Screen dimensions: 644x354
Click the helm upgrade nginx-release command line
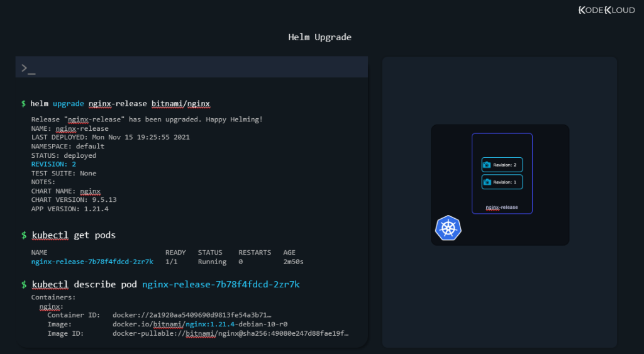tap(116, 104)
